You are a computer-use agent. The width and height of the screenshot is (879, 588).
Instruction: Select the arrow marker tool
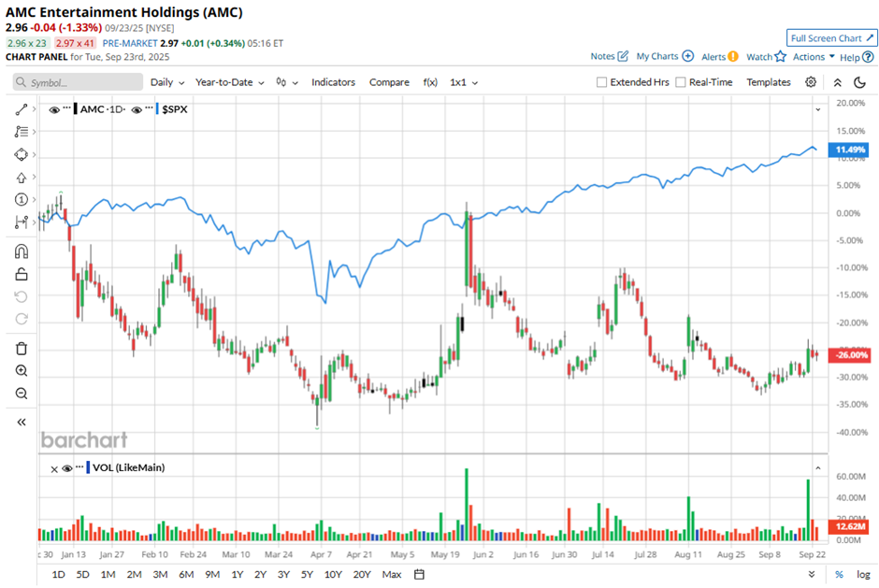(22, 177)
